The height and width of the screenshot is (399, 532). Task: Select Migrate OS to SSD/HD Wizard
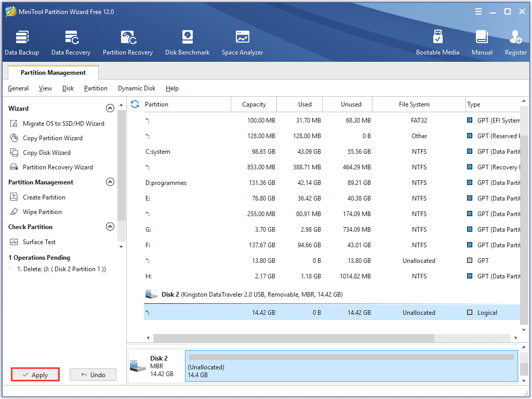(x=63, y=124)
